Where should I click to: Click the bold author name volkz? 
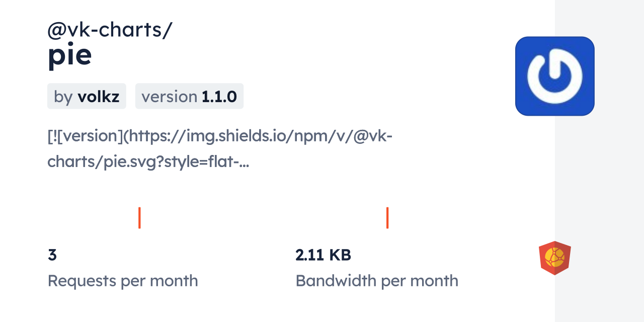click(98, 97)
